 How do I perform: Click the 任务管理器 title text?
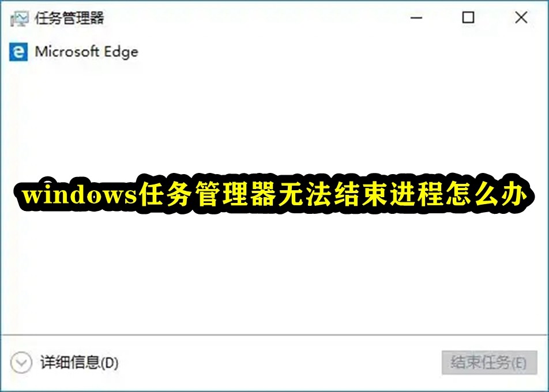click(x=69, y=18)
